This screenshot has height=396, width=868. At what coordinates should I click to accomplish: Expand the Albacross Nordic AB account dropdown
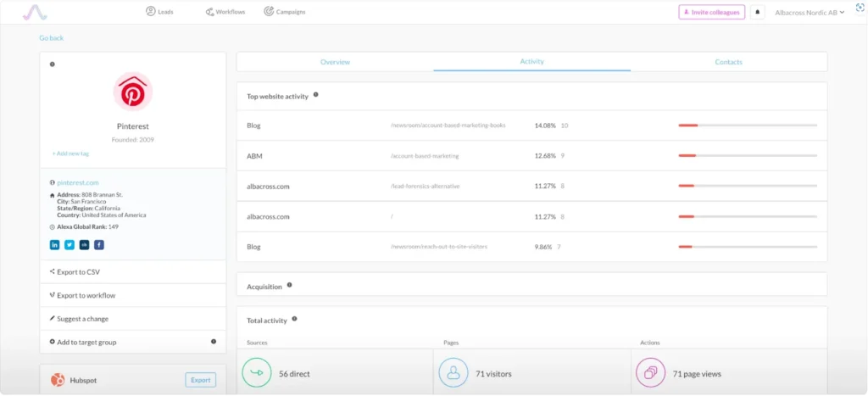point(810,12)
